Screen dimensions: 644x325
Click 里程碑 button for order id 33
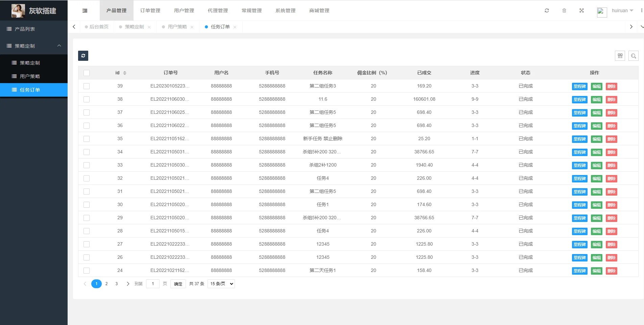(x=579, y=166)
